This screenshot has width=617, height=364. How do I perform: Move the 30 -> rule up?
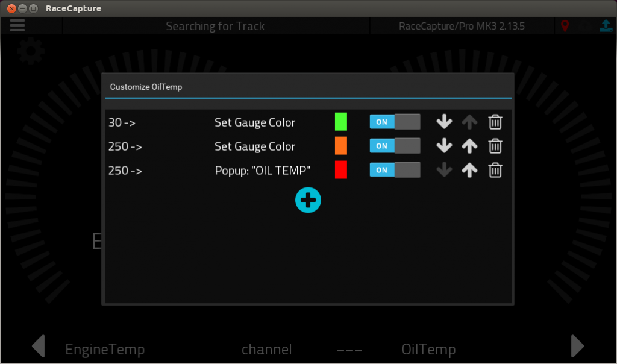tap(469, 122)
